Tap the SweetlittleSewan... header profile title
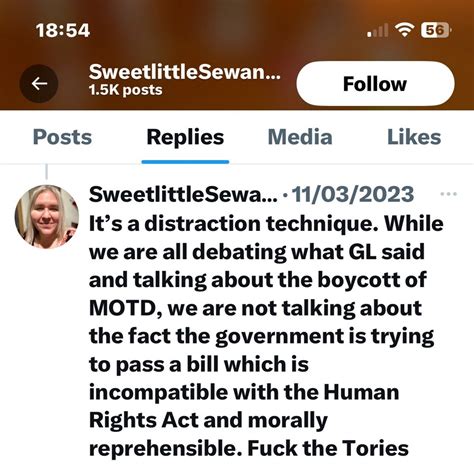 (x=185, y=71)
